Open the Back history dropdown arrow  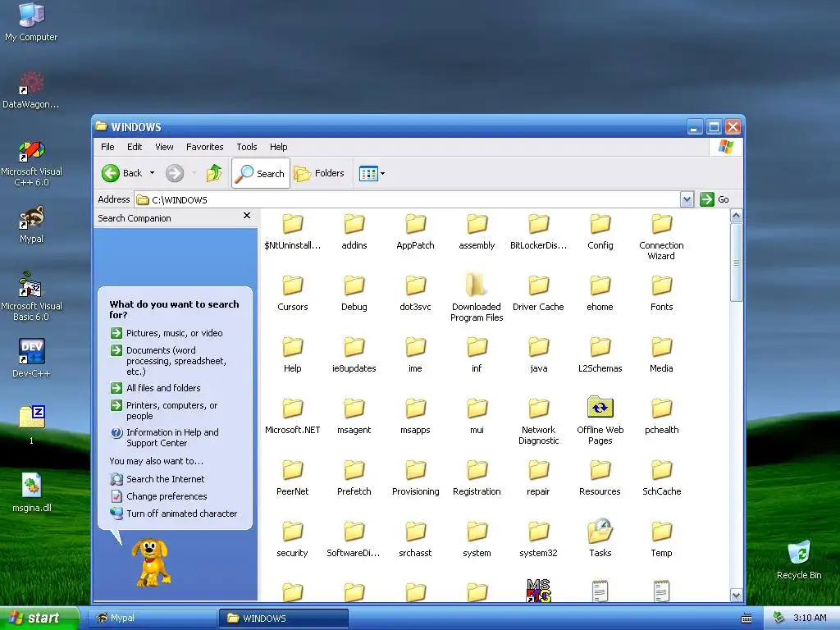tap(152, 173)
